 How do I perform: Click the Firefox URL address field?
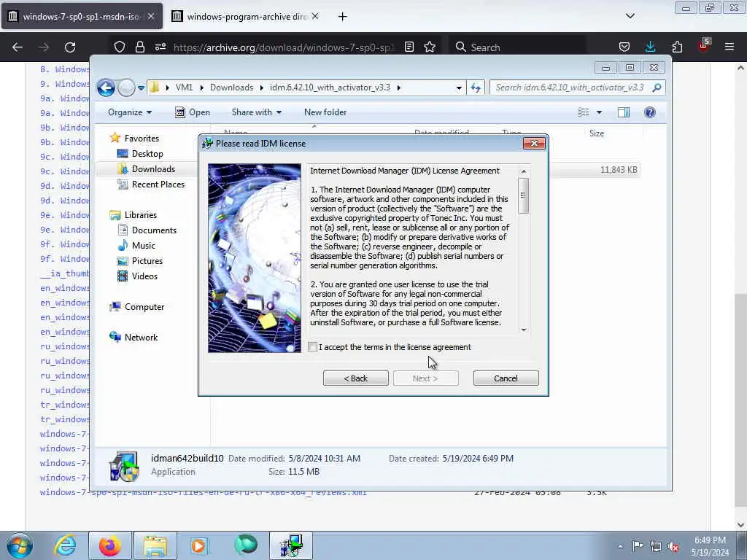[283, 47]
